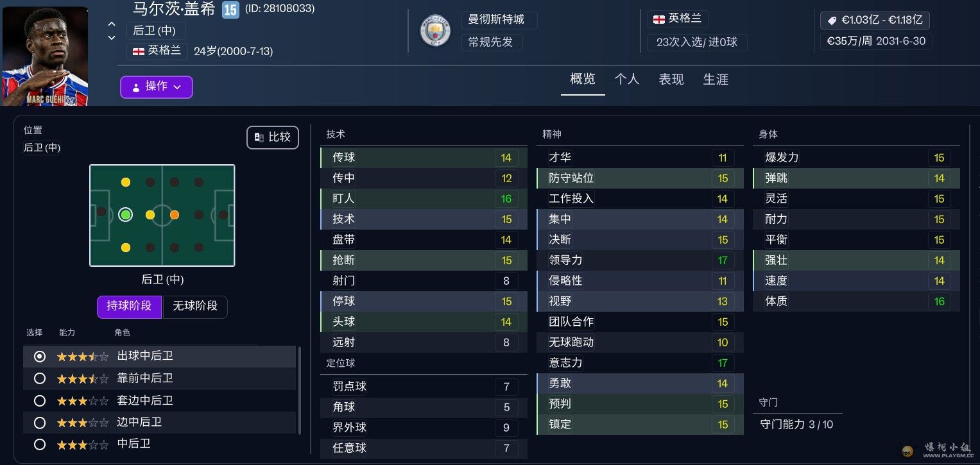The image size is (980, 465).
Task: Select the 套边中后卫 role radio button
Action: click(x=40, y=401)
